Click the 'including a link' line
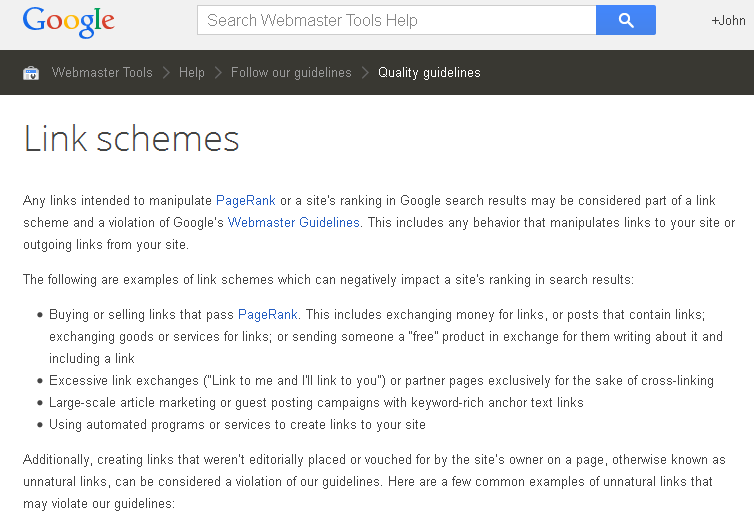 pyautogui.click(x=92, y=359)
